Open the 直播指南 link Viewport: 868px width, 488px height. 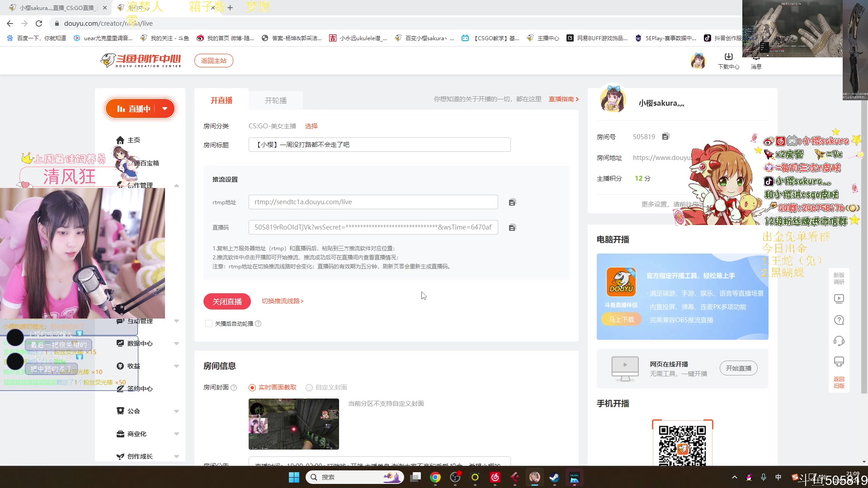[564, 99]
